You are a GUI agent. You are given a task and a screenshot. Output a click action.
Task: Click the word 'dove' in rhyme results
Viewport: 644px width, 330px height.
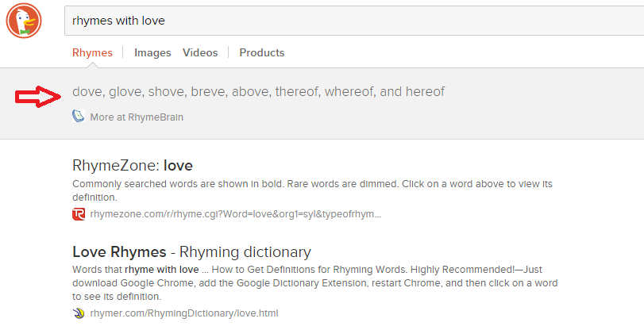87,92
